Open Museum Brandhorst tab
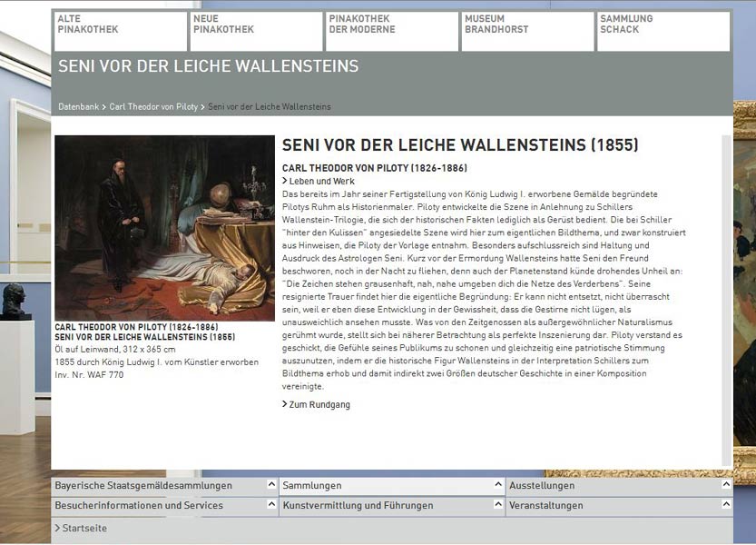Screen dimensions: 756x545 coord(527,31)
